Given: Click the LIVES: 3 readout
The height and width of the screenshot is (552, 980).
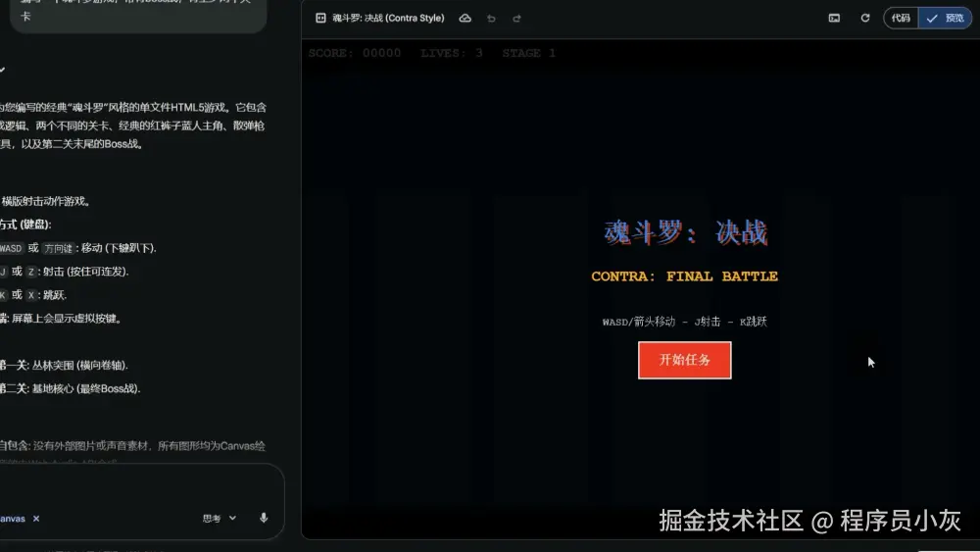Looking at the screenshot, I should [x=451, y=53].
